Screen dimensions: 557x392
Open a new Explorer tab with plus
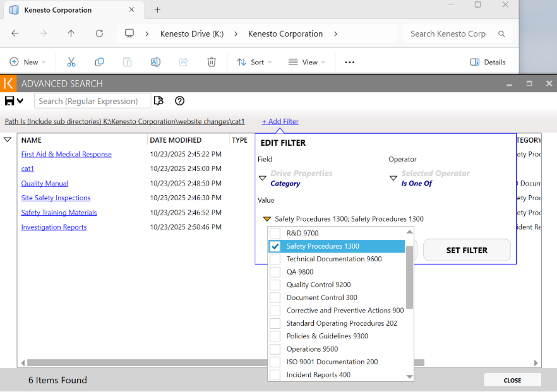[157, 10]
